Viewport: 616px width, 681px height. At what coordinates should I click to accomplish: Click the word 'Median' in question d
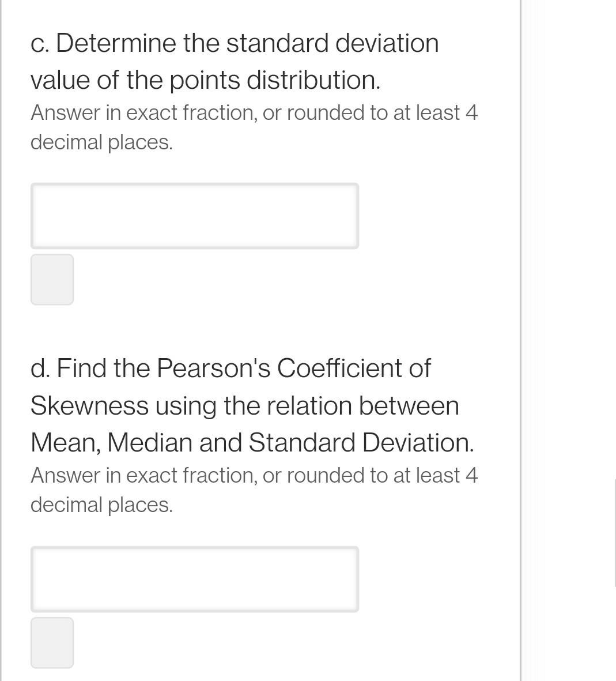coord(149,442)
